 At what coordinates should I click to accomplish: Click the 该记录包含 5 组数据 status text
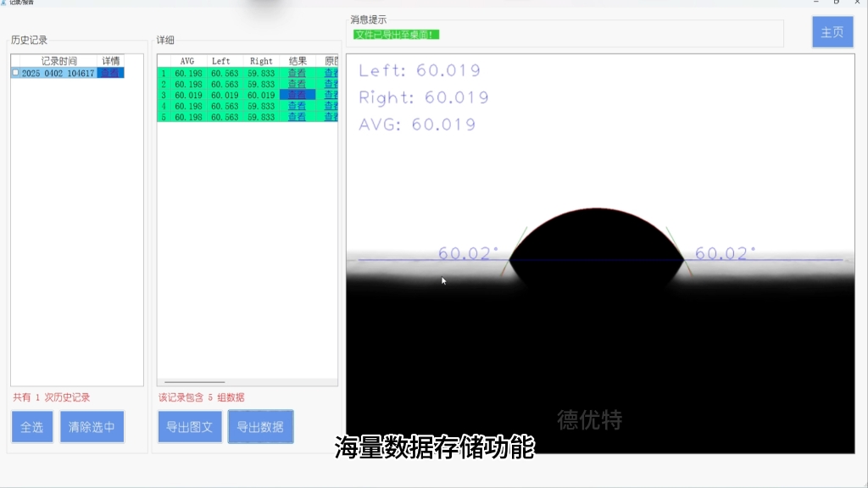coord(202,397)
